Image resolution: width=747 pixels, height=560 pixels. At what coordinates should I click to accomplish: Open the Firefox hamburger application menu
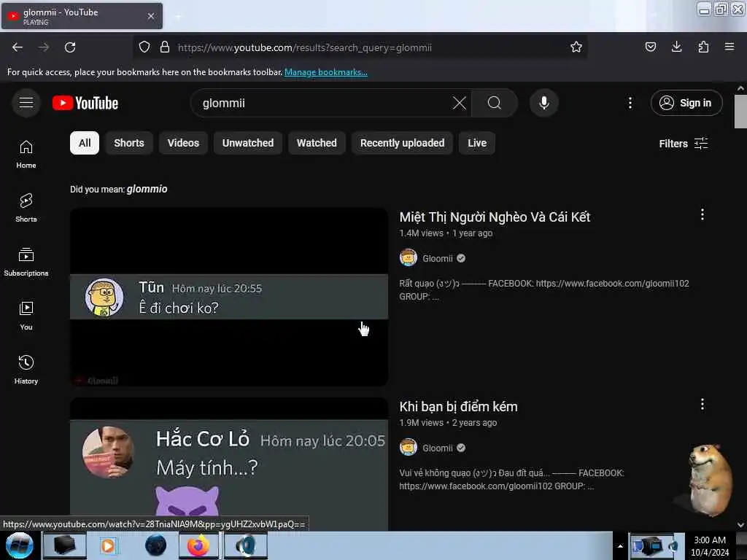click(729, 47)
